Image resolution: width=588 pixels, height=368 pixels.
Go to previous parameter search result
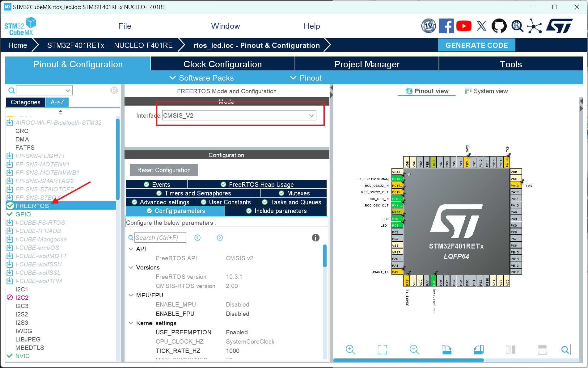(x=197, y=237)
